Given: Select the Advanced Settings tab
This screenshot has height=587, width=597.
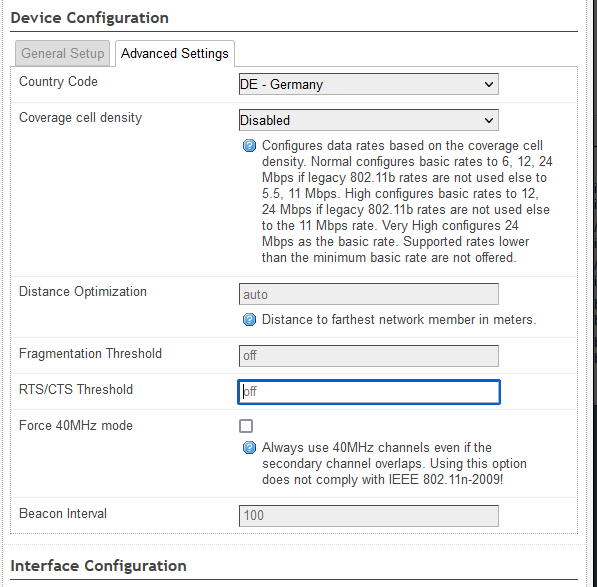Looking at the screenshot, I should [175, 54].
